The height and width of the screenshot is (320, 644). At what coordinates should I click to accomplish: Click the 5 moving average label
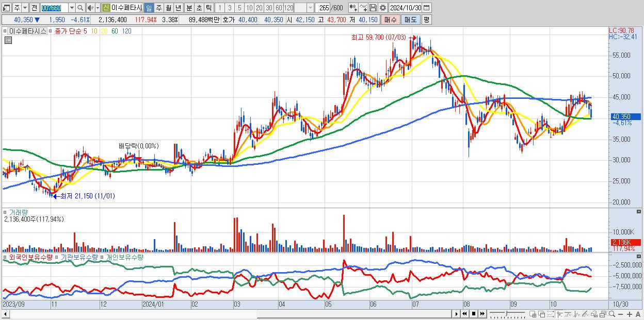coord(85,31)
